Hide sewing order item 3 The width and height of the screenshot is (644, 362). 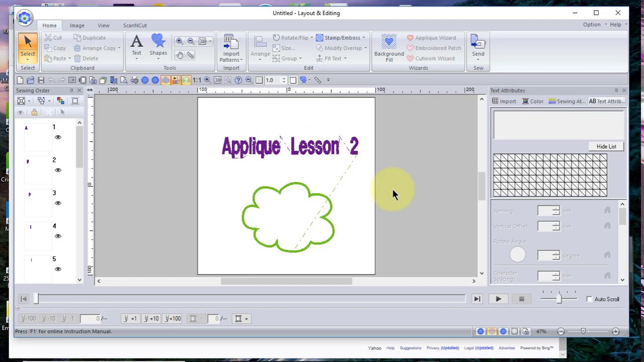pos(58,204)
